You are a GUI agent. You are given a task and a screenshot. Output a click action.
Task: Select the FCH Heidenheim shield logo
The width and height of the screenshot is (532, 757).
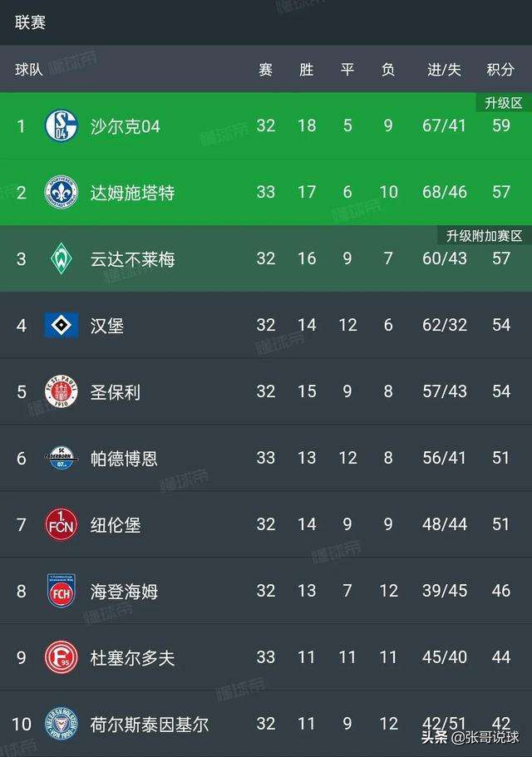coord(62,591)
